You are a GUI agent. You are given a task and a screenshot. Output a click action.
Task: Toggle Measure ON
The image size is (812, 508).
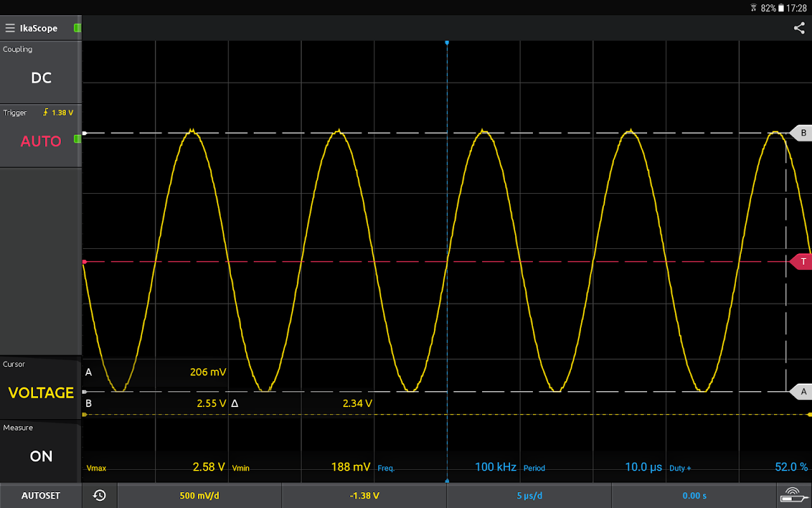pyautogui.click(x=41, y=451)
